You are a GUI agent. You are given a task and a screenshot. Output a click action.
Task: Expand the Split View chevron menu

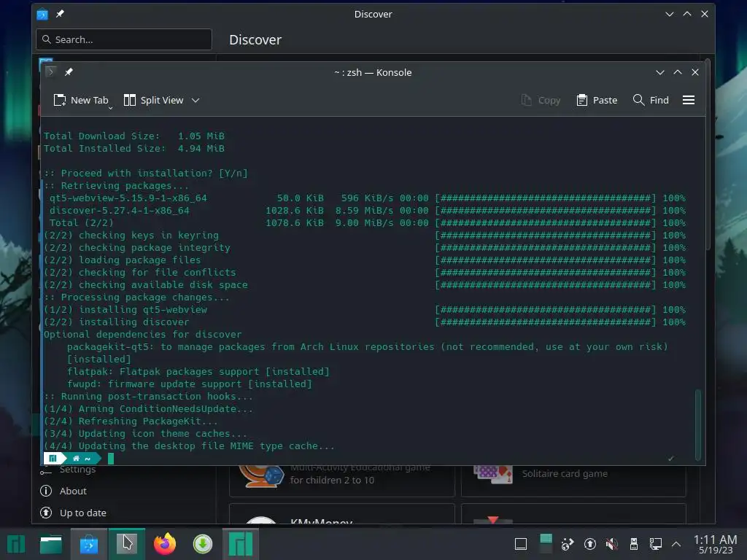coord(196,100)
